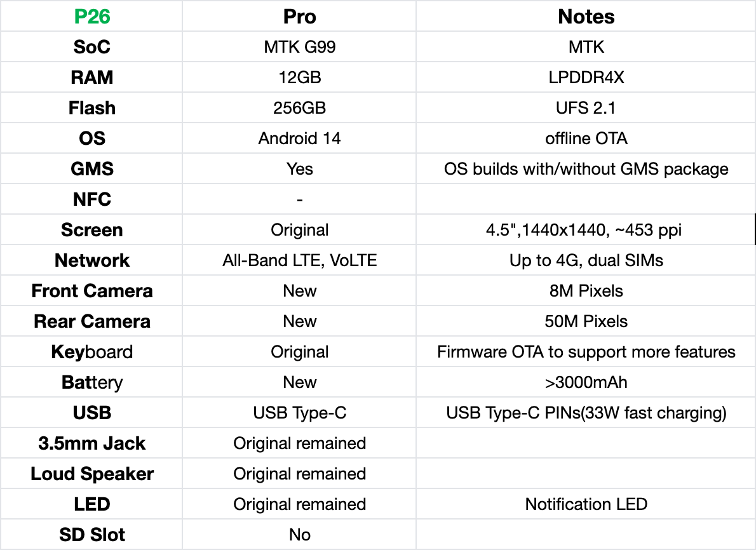Click the offline OTA cell
The height and width of the screenshot is (550, 756).
click(x=586, y=138)
